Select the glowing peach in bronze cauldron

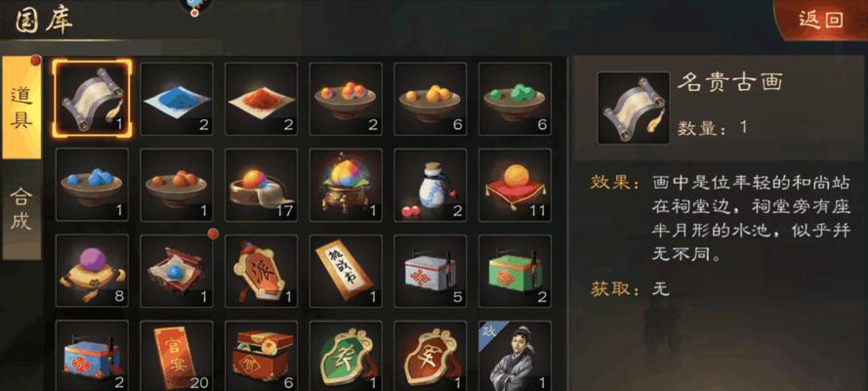tap(346, 185)
